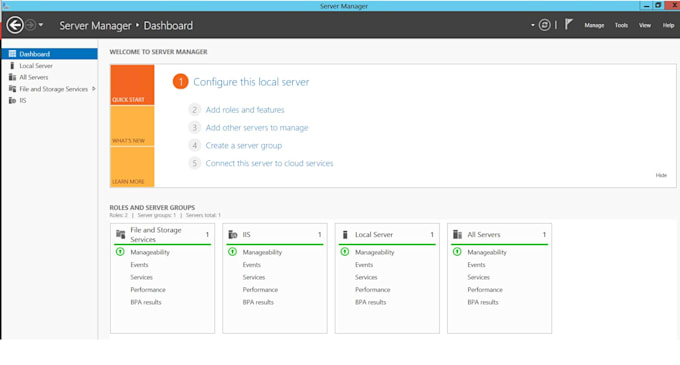The width and height of the screenshot is (680, 365).
Task: Click Connect this server to cloud services
Action: click(269, 163)
